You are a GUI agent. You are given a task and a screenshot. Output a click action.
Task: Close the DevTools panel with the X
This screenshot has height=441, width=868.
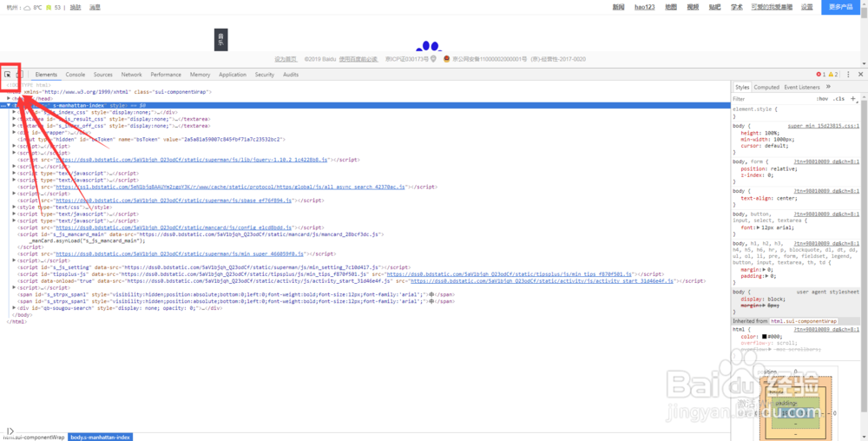click(861, 74)
